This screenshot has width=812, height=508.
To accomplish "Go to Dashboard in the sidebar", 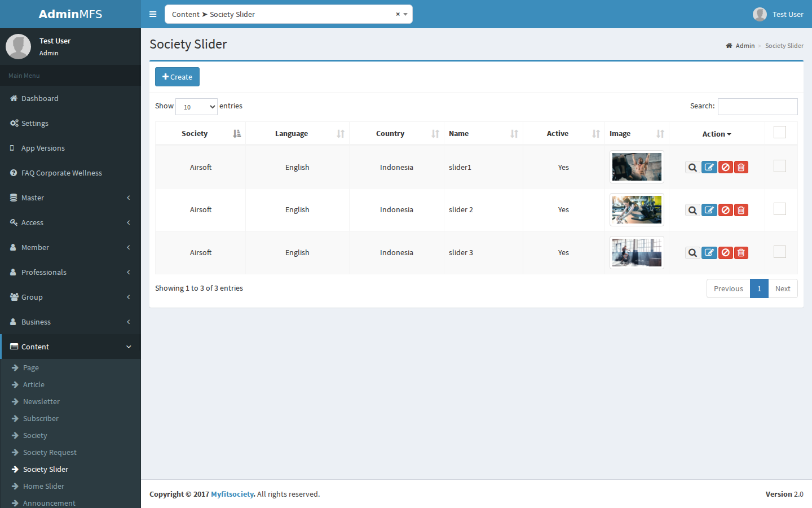I will (x=70, y=98).
